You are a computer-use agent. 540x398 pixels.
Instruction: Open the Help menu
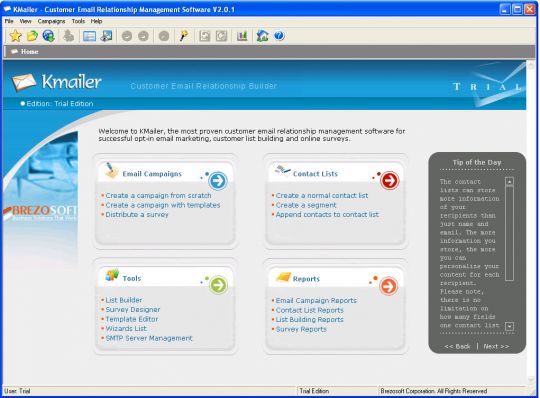96,21
